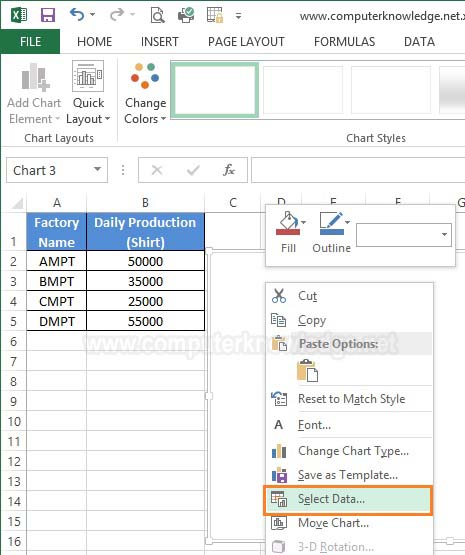Open Change Colors palette icon
465x555 pixels.
point(145,75)
